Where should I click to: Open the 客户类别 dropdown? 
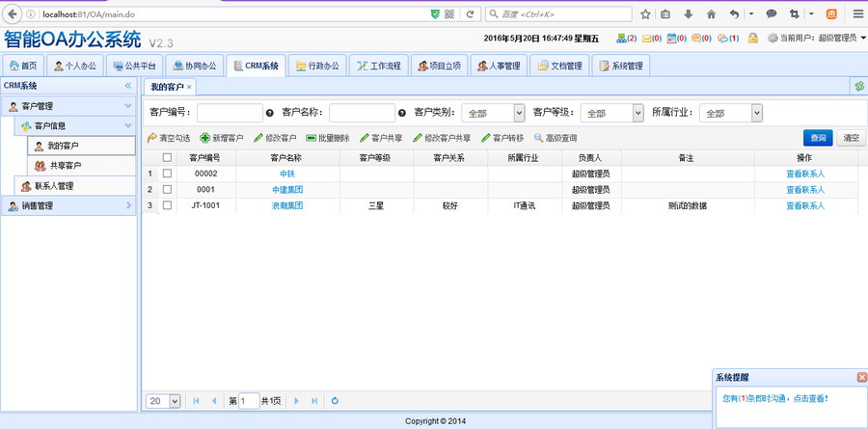493,113
